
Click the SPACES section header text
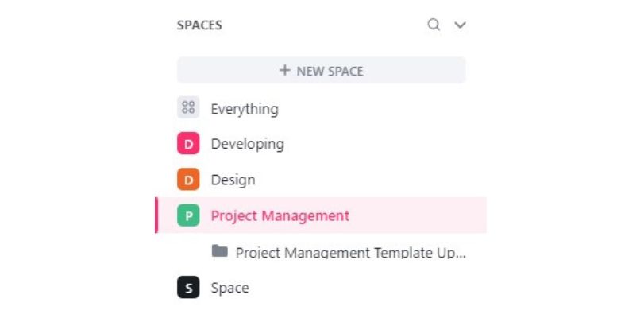(x=199, y=25)
